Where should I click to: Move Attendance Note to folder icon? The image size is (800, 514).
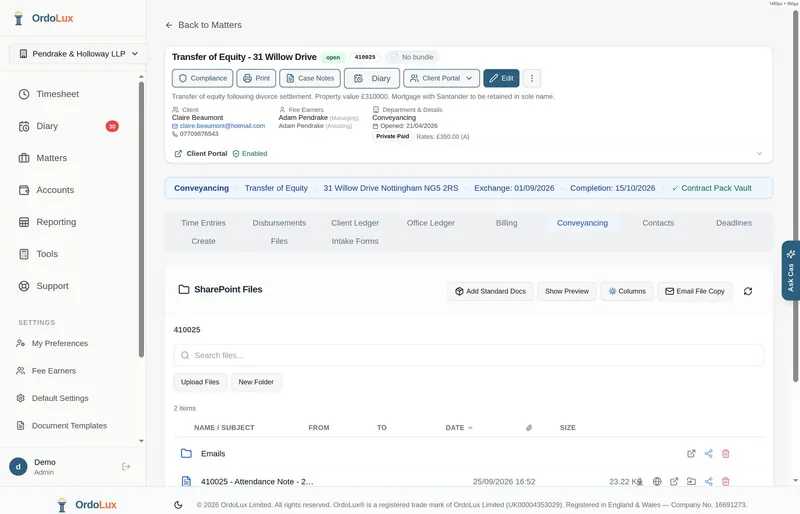[691, 481]
